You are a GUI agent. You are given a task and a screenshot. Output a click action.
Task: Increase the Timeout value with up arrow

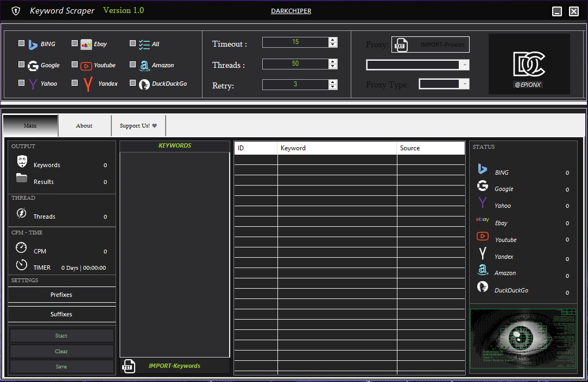(x=333, y=40)
